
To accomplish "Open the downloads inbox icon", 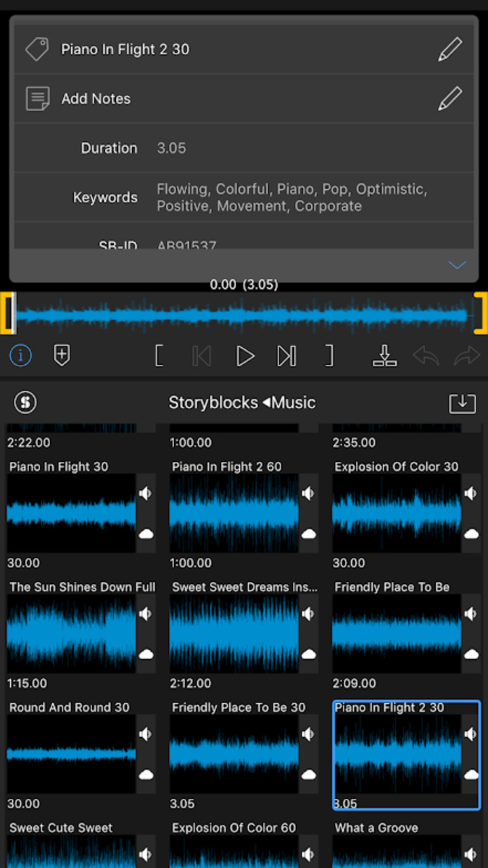I will [462, 403].
